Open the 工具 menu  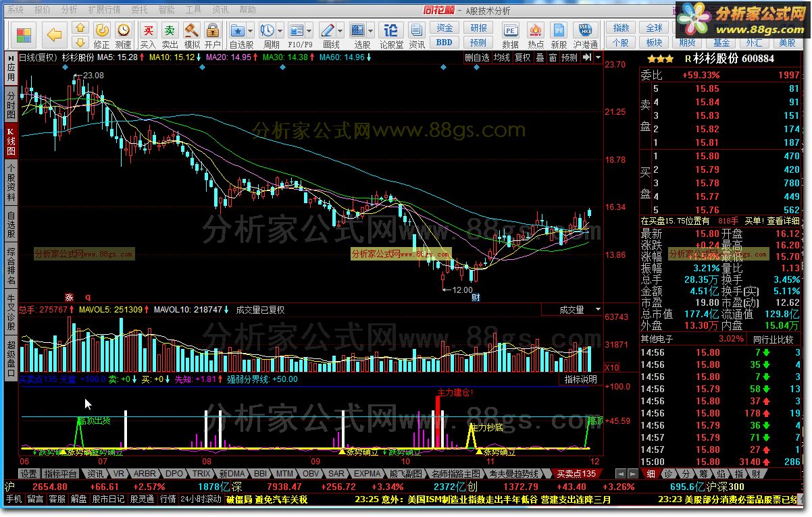[x=193, y=10]
